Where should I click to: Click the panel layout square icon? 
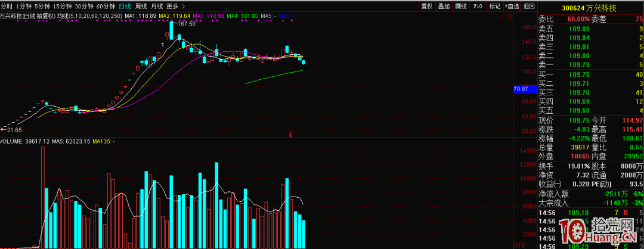(x=510, y=16)
